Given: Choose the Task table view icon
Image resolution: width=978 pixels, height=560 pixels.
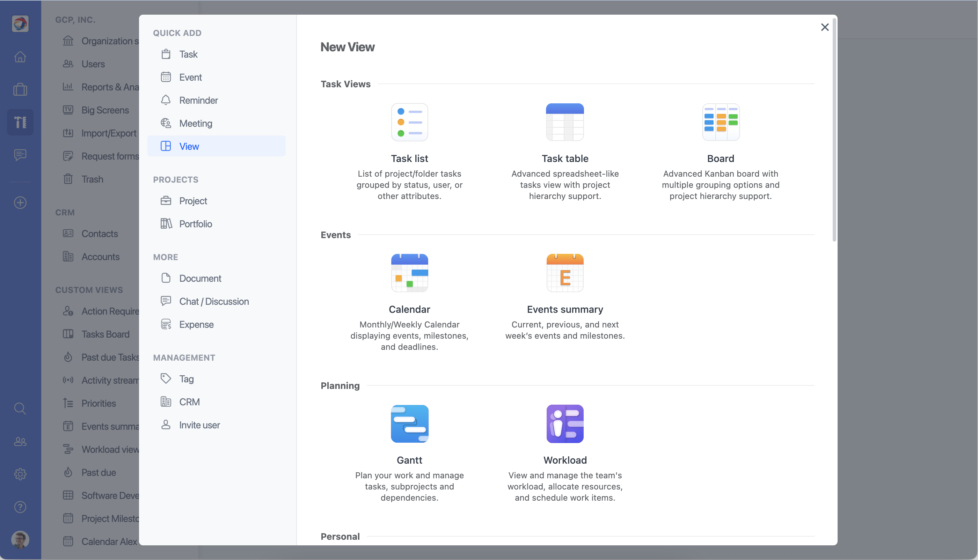Looking at the screenshot, I should pyautogui.click(x=565, y=122).
